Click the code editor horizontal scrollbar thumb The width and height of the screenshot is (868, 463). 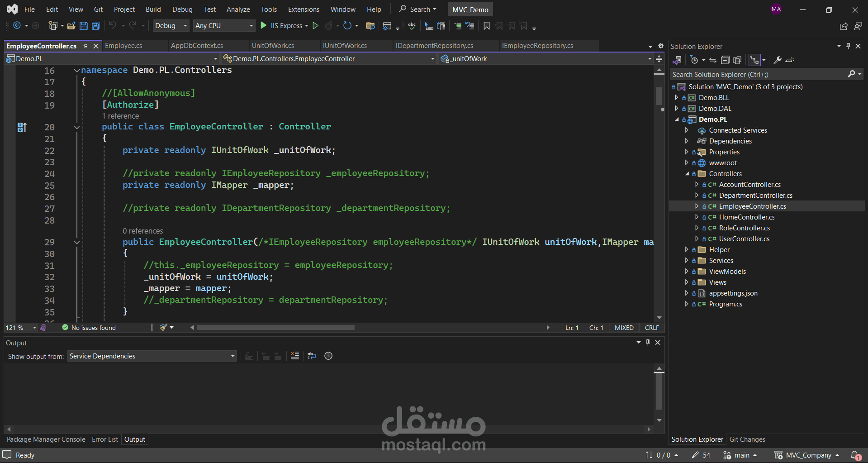[275, 328]
